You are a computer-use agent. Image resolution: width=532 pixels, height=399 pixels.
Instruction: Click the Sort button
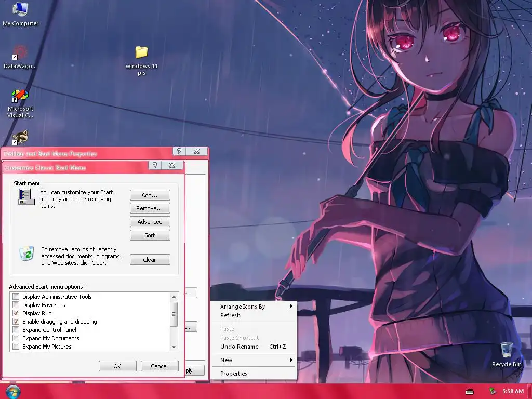point(150,235)
